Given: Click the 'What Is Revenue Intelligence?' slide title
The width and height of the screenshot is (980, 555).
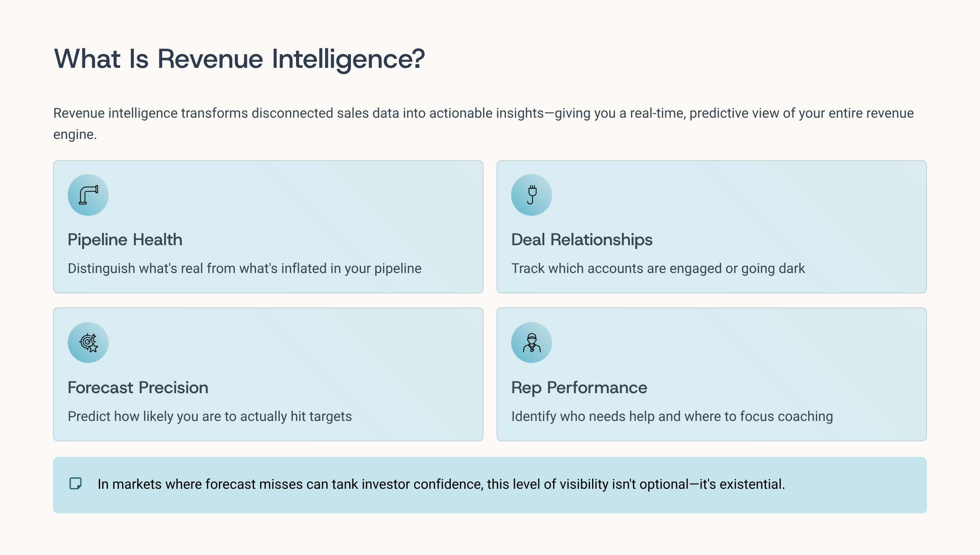Looking at the screenshot, I should click(x=239, y=59).
